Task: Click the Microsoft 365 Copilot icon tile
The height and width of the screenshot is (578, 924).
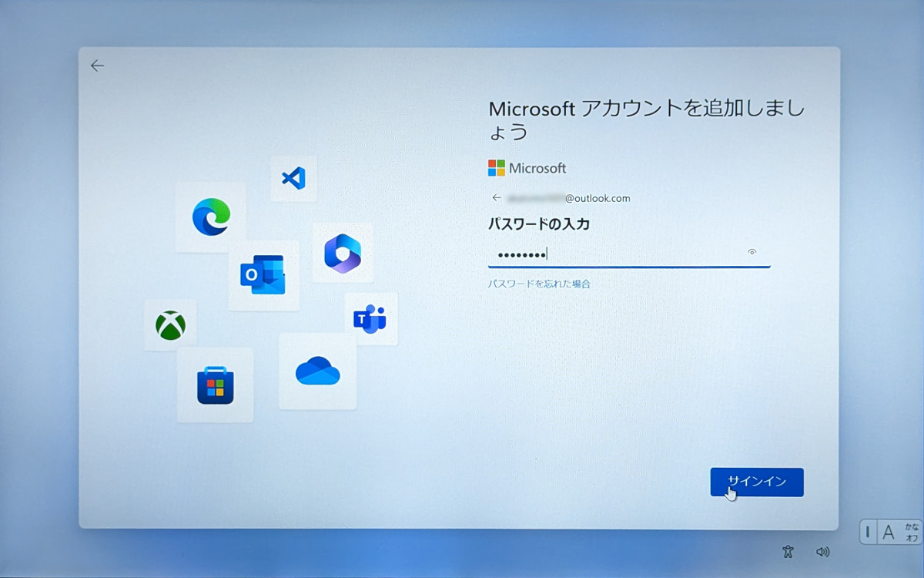Action: click(x=343, y=253)
